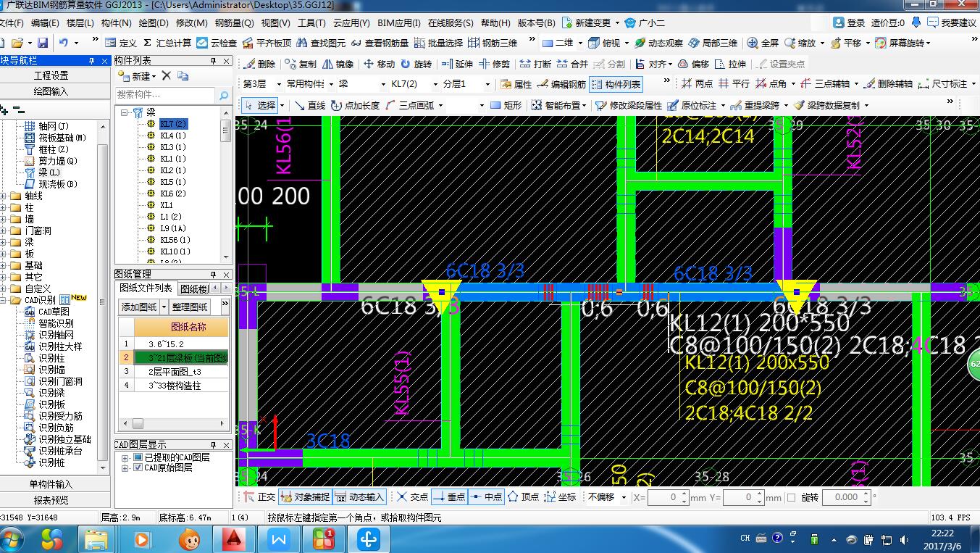
Task: Click 修改梁段属性 modify beam segment
Action: [629, 105]
